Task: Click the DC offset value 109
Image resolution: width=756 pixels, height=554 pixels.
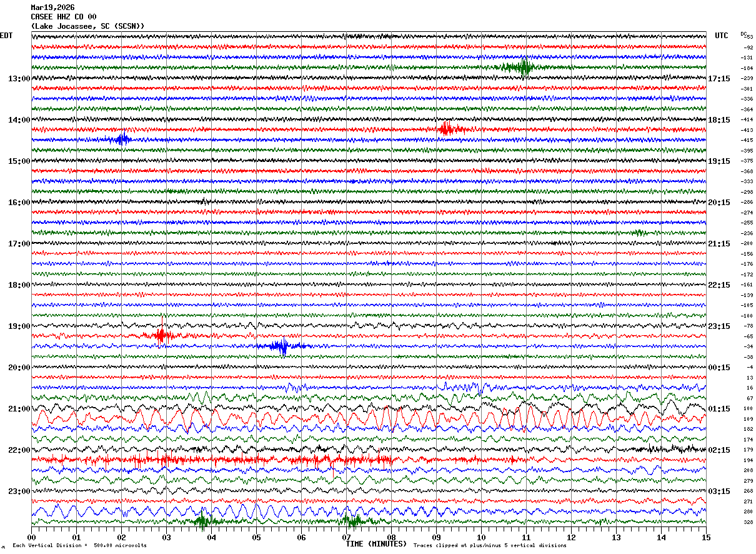Action: click(748, 419)
